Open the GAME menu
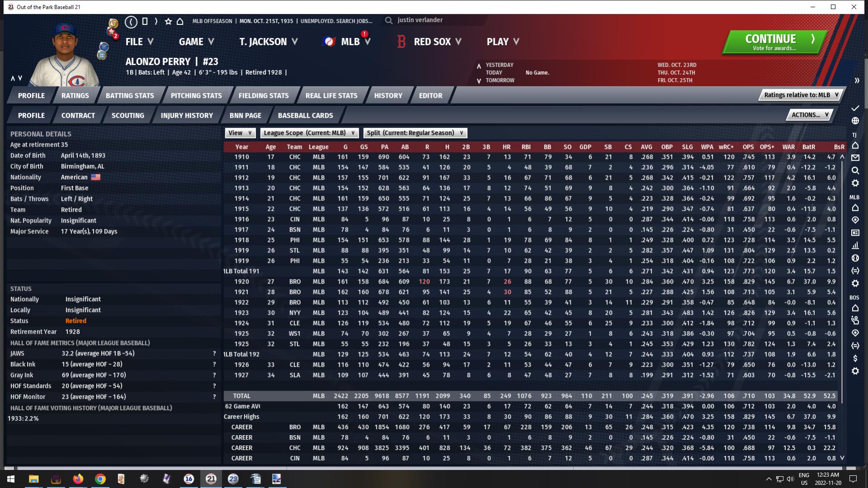This screenshot has width=868, height=488. coord(196,42)
